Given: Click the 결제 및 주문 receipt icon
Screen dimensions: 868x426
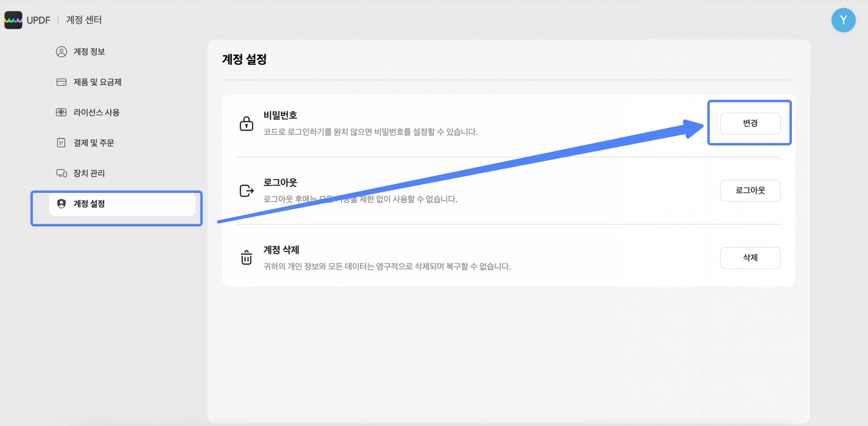Looking at the screenshot, I should click(61, 143).
